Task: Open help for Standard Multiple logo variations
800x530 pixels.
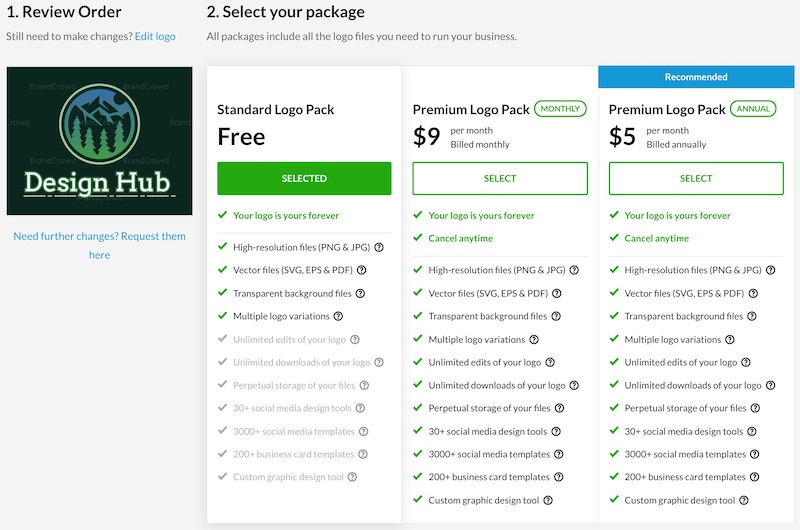Action: pyautogui.click(x=338, y=316)
